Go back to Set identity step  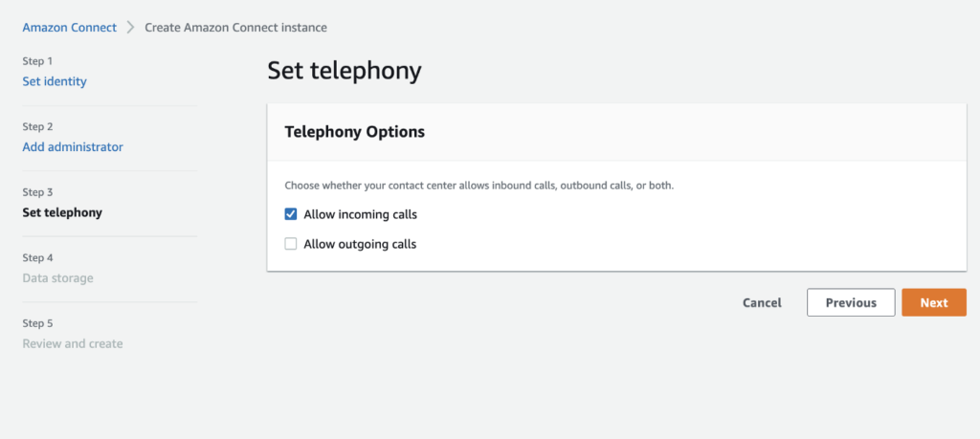(55, 81)
